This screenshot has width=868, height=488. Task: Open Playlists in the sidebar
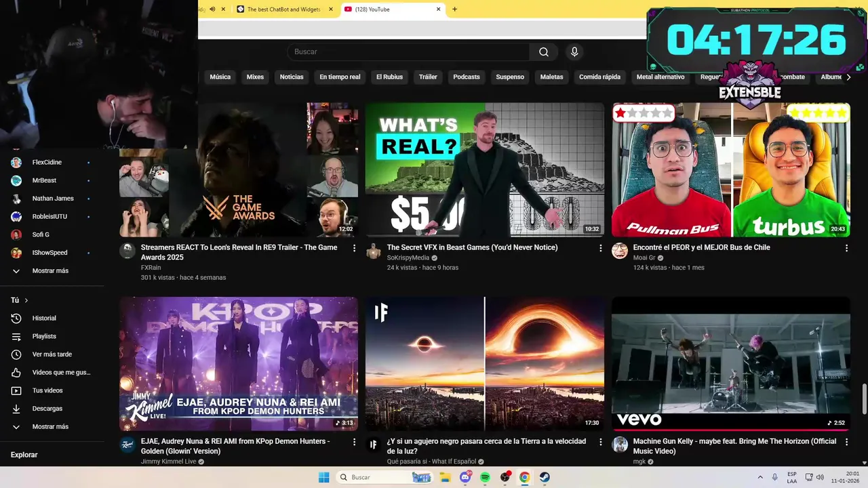[x=44, y=336]
